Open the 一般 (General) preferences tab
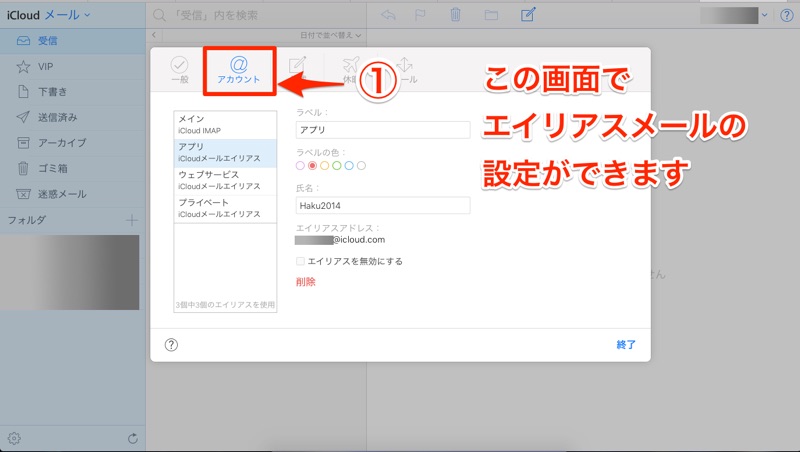The width and height of the screenshot is (800, 452). pyautogui.click(x=180, y=70)
